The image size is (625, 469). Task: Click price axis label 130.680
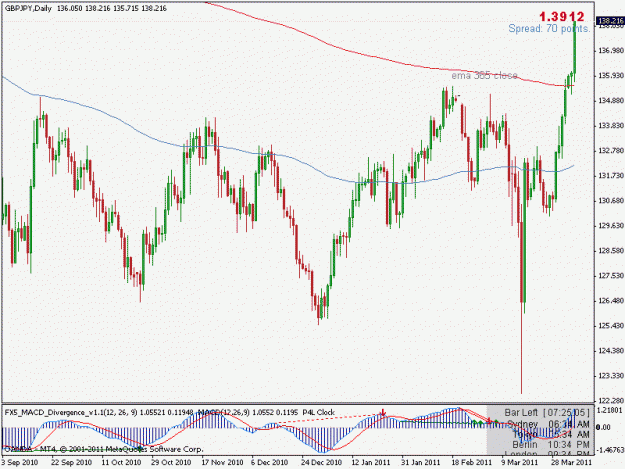tap(611, 200)
